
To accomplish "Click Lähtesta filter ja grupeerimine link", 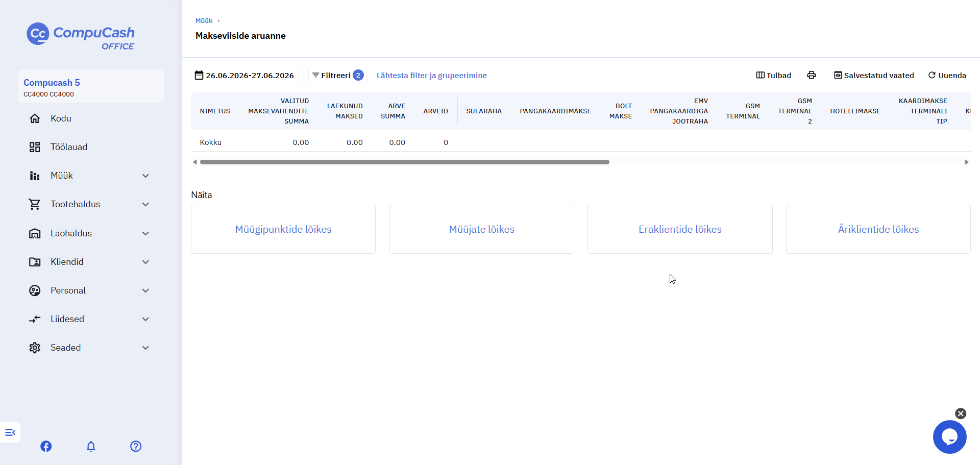I will (432, 75).
